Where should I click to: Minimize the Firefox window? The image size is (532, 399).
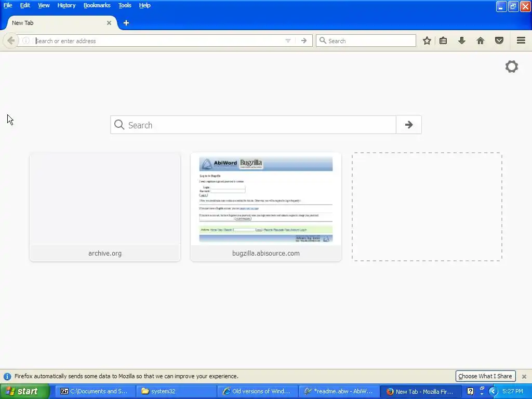point(501,6)
